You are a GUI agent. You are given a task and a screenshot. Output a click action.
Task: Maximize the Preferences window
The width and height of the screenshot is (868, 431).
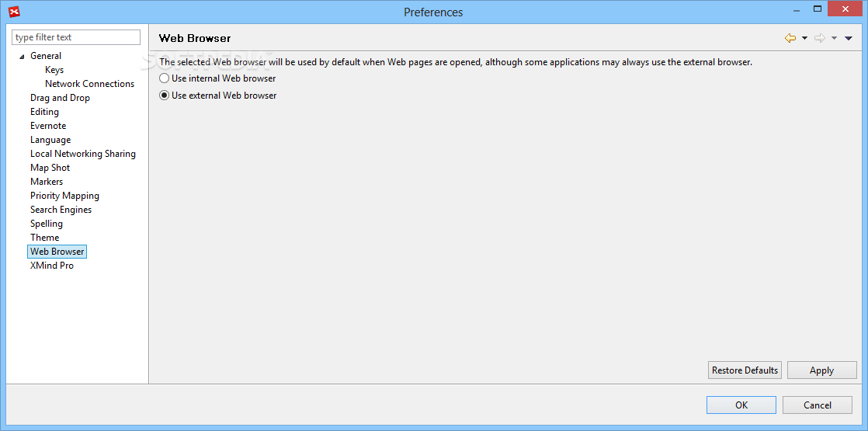coord(817,9)
